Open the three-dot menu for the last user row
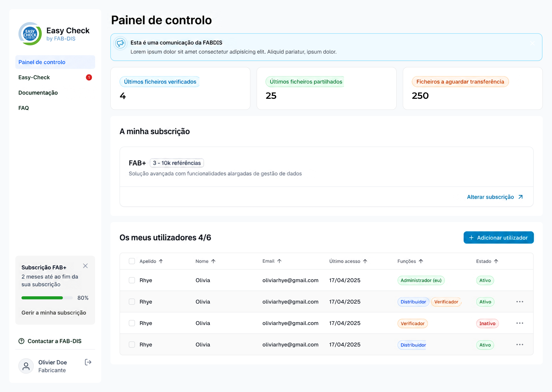 point(520,345)
